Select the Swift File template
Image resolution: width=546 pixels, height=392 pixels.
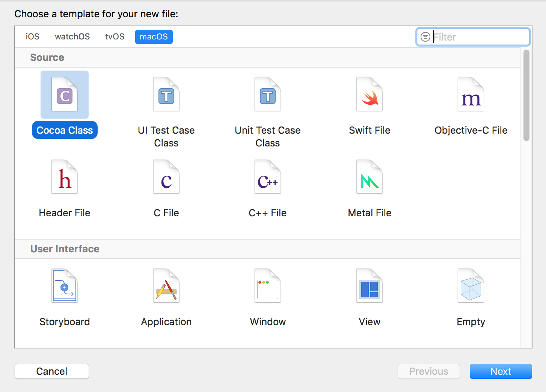click(370, 95)
